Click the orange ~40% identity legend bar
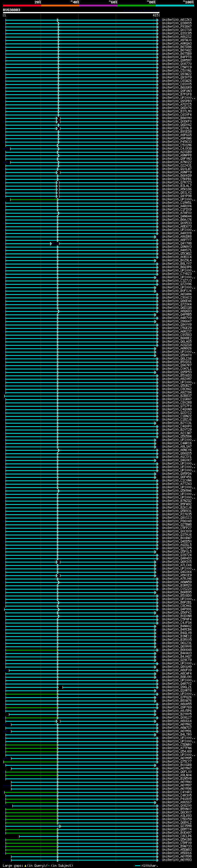Viewport: 197px width, 868px height. pos(60,6)
